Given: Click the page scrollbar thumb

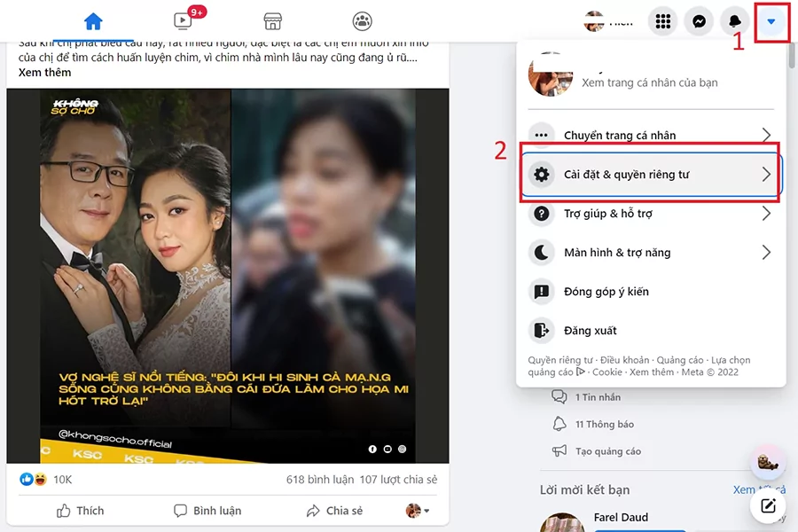Looking at the screenshot, I should click(792, 55).
